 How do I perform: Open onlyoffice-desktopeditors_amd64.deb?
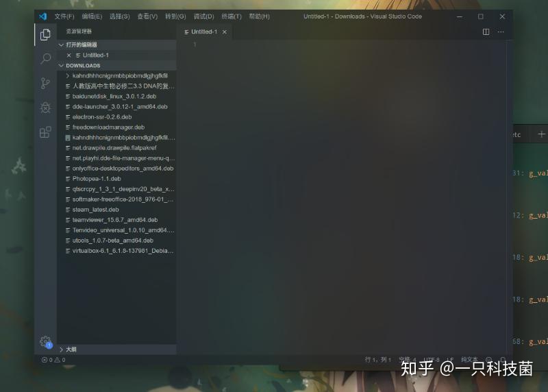(x=116, y=169)
